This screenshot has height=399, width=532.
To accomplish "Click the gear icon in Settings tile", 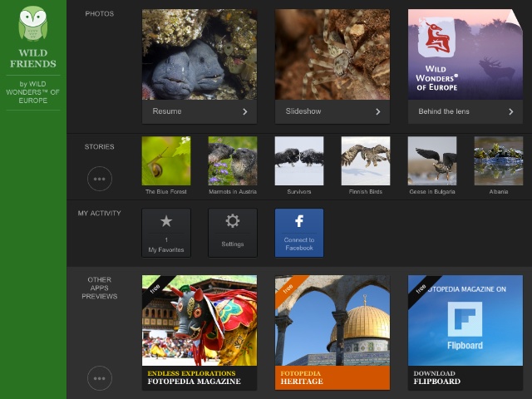I will [x=233, y=221].
